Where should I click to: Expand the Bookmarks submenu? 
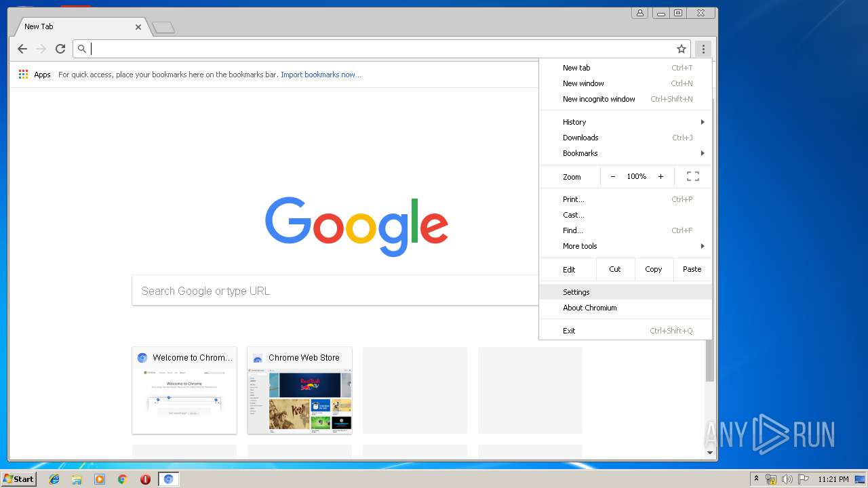(626, 153)
